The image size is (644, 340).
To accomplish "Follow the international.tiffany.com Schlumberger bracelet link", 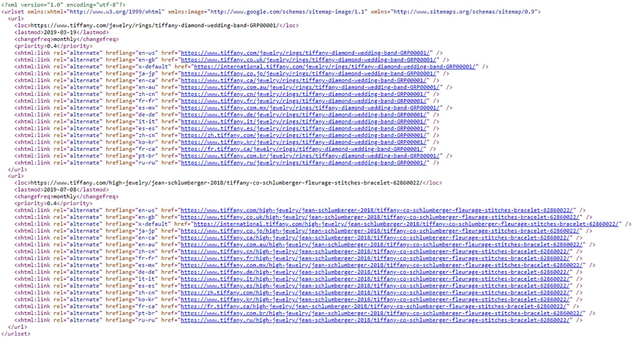I will [406, 224].
